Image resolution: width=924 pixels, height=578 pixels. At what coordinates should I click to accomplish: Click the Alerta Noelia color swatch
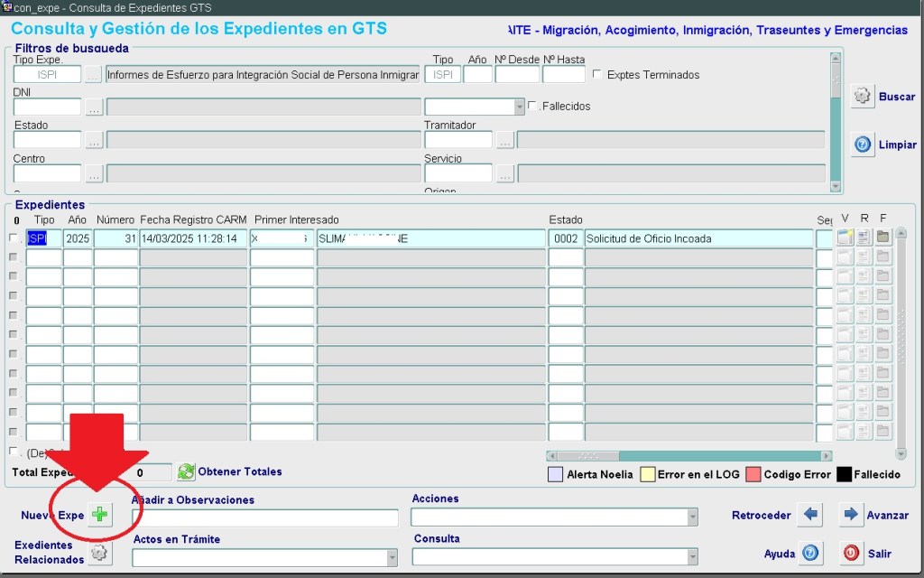(555, 474)
